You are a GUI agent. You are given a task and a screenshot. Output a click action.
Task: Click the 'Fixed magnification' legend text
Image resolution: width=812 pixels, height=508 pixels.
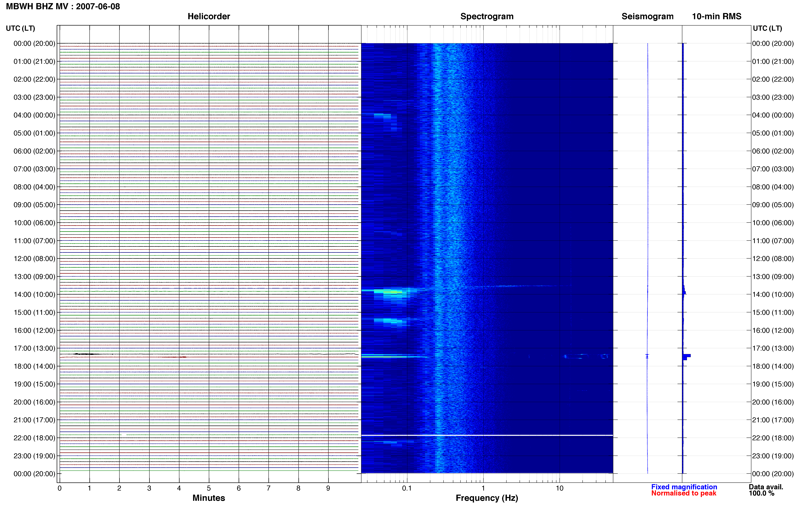pos(684,487)
